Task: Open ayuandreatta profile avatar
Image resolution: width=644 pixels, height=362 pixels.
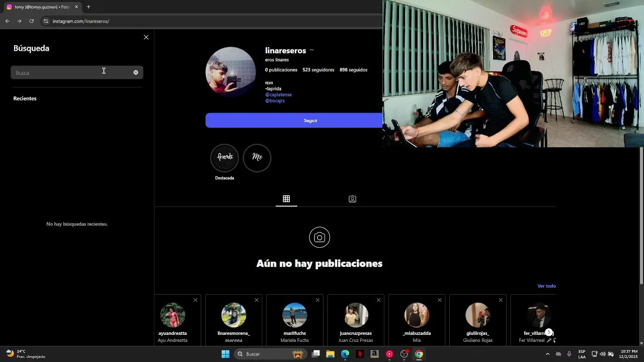Action: pyautogui.click(x=173, y=315)
